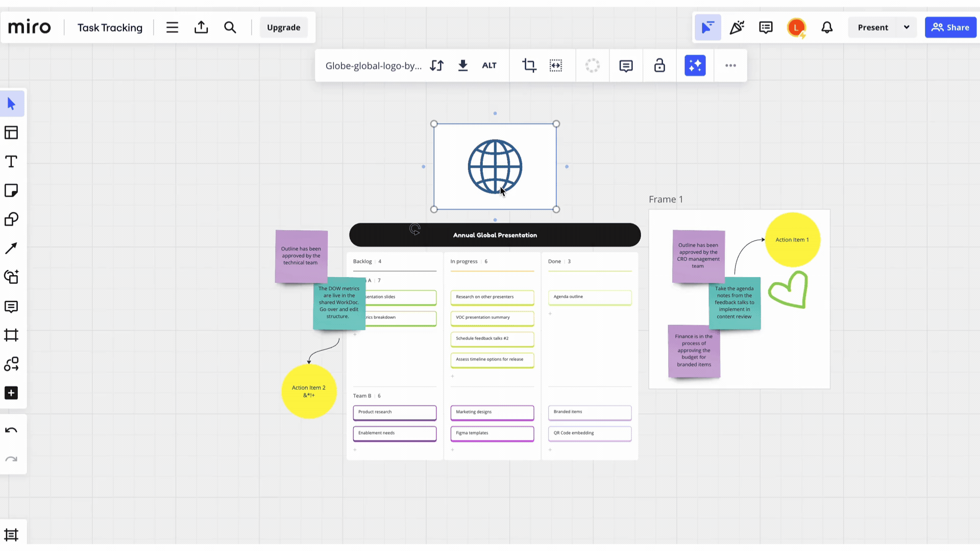The height and width of the screenshot is (551, 980).
Task: Open the frames panel icon at bottom
Action: 11,535
